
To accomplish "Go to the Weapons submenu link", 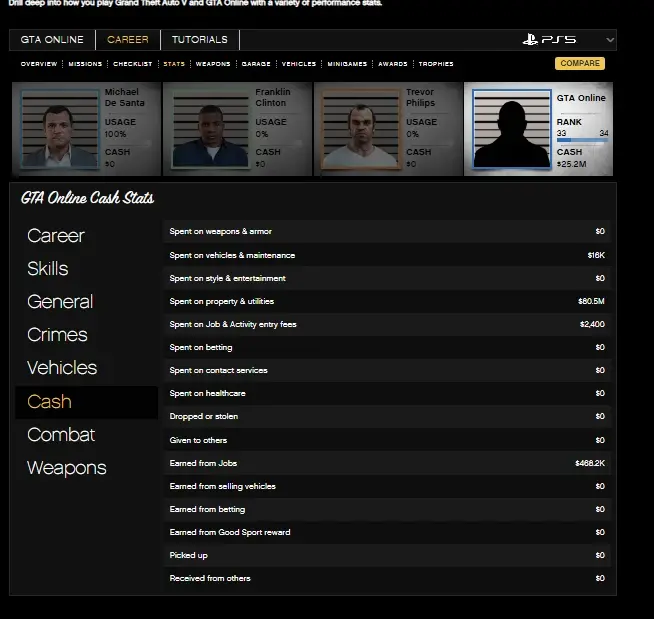I will coord(213,64).
